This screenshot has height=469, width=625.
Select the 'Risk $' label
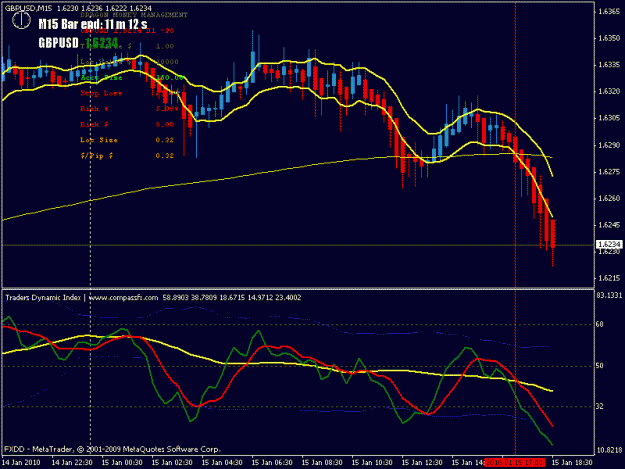[x=94, y=124]
